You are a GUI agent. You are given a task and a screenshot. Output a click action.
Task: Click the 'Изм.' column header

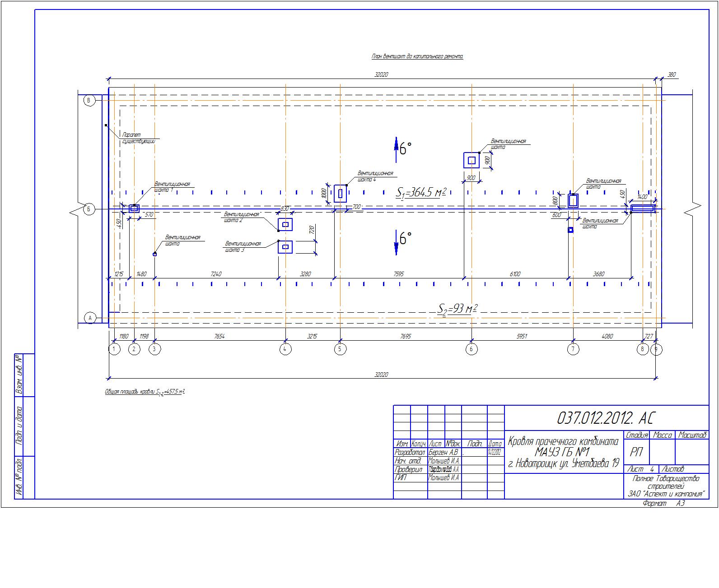pyautogui.click(x=402, y=444)
